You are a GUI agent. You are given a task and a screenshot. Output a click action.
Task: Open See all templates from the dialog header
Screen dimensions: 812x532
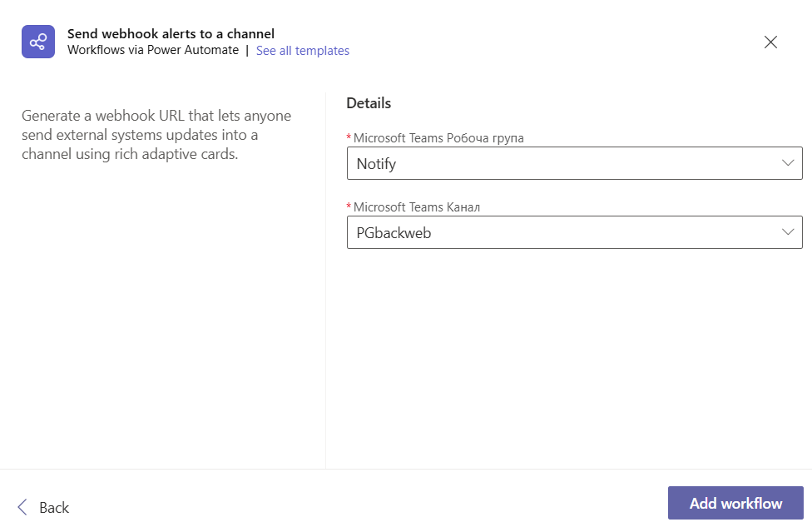point(303,51)
